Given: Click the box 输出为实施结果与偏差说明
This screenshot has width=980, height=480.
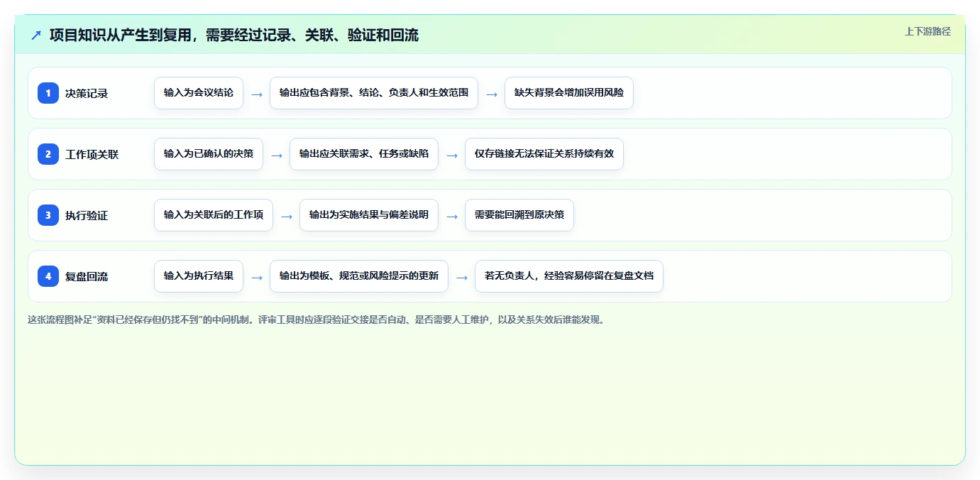Looking at the screenshot, I should point(369,215).
